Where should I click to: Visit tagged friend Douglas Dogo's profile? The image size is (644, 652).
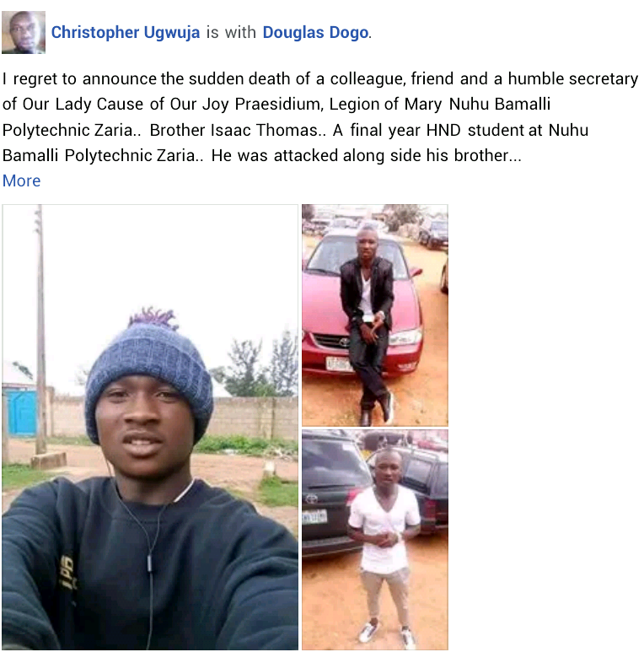[315, 32]
